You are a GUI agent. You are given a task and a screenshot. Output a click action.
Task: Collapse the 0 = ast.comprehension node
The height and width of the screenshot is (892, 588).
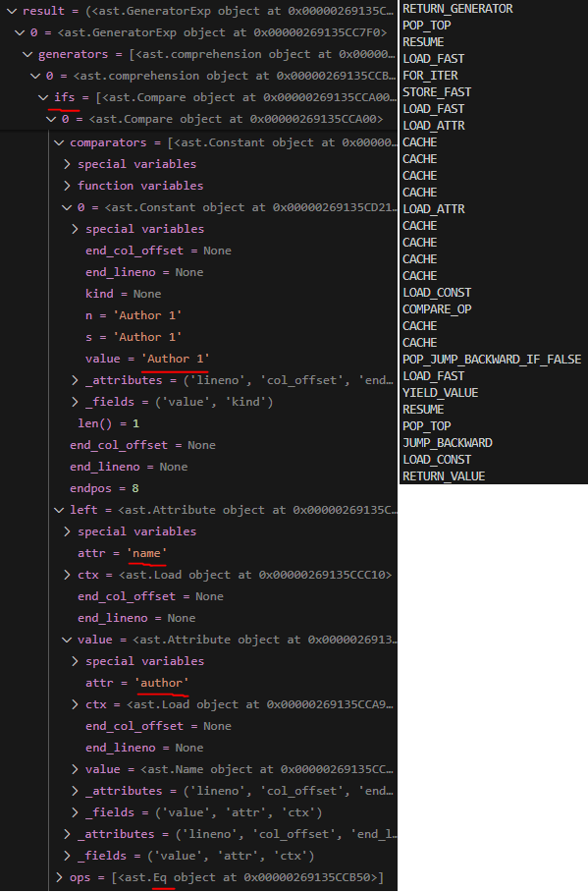pyautogui.click(x=35, y=76)
